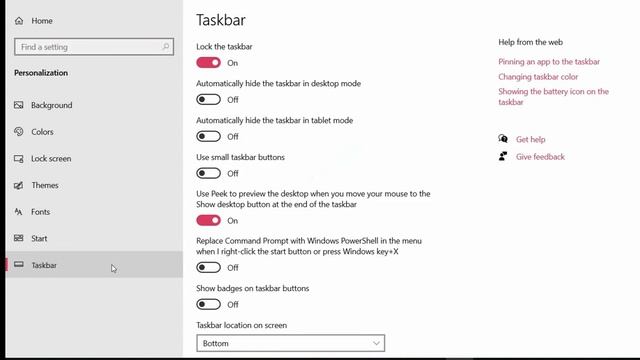Click the Lock screen monitor icon
This screenshot has width=640, height=360.
tap(18, 158)
